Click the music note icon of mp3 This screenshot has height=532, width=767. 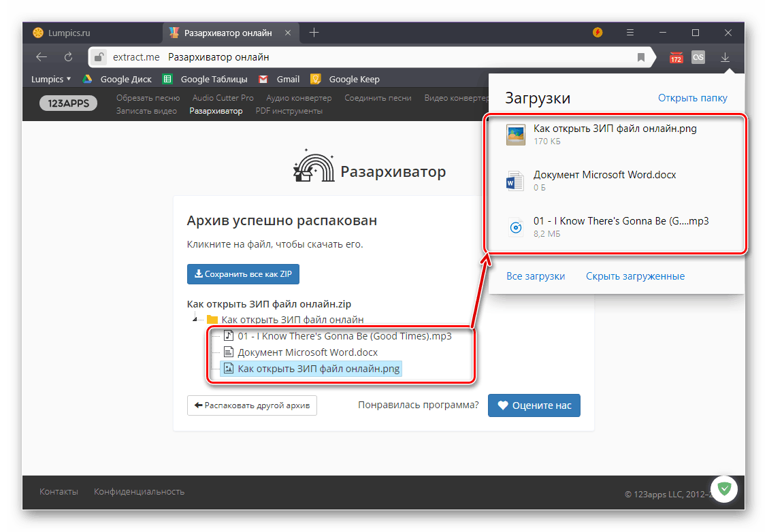pyautogui.click(x=229, y=335)
